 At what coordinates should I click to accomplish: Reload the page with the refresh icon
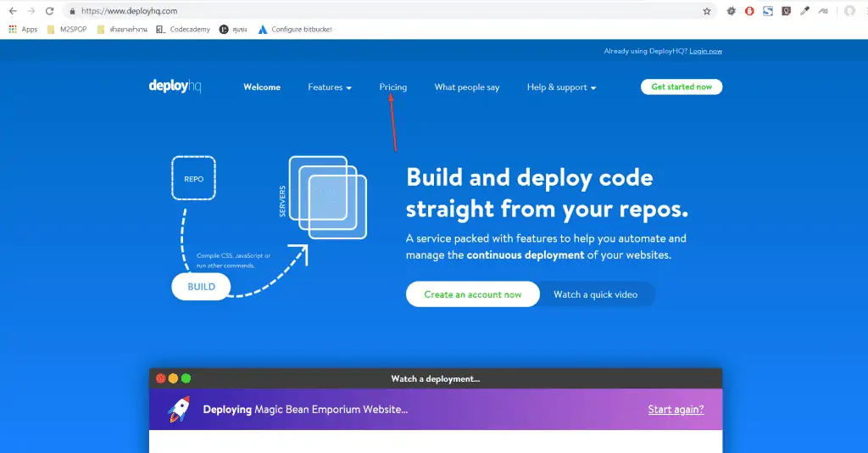click(x=49, y=11)
